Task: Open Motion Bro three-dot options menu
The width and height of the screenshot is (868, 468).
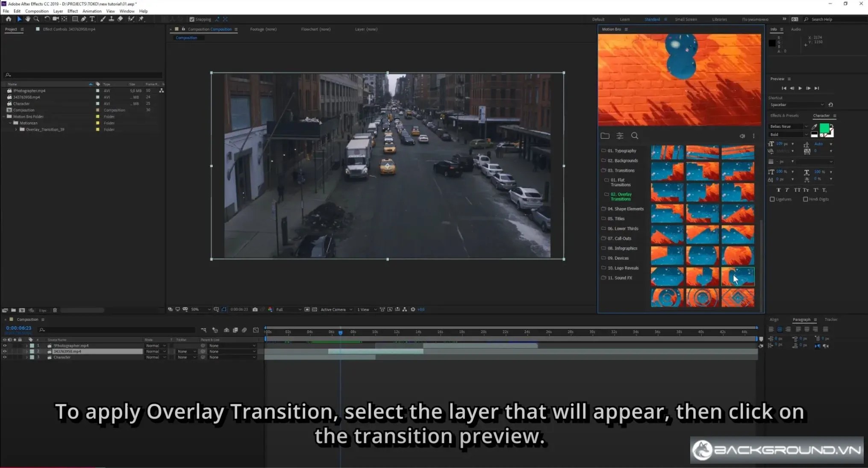Action: (x=753, y=136)
